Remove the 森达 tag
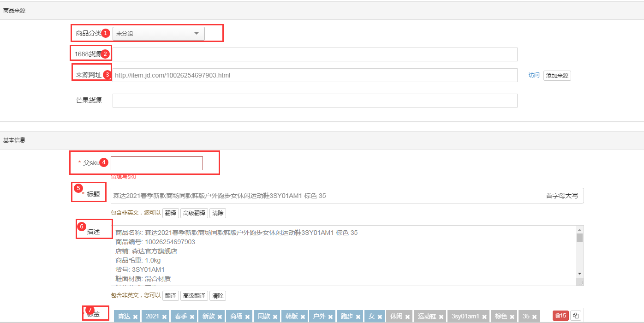Viewport: 644px width, 323px height. tap(135, 317)
